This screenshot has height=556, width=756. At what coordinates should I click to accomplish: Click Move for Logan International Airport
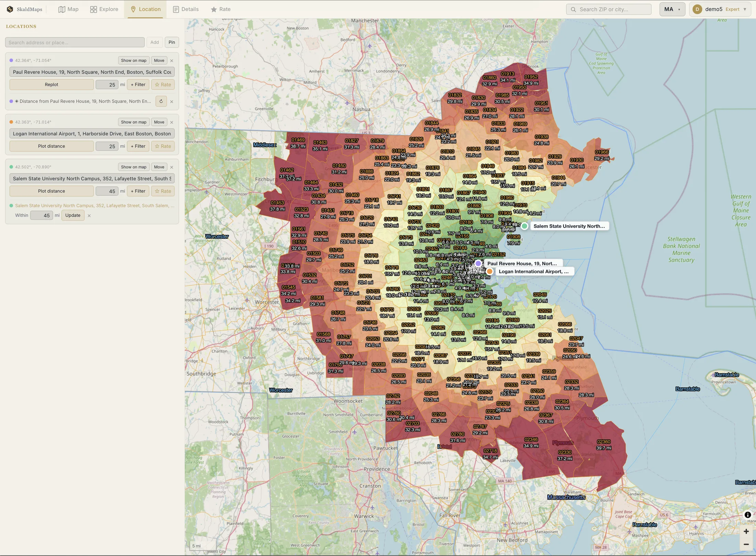pyautogui.click(x=159, y=122)
